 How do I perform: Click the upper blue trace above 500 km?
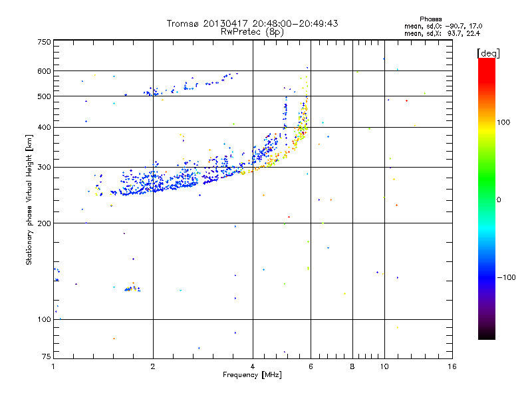click(x=190, y=84)
